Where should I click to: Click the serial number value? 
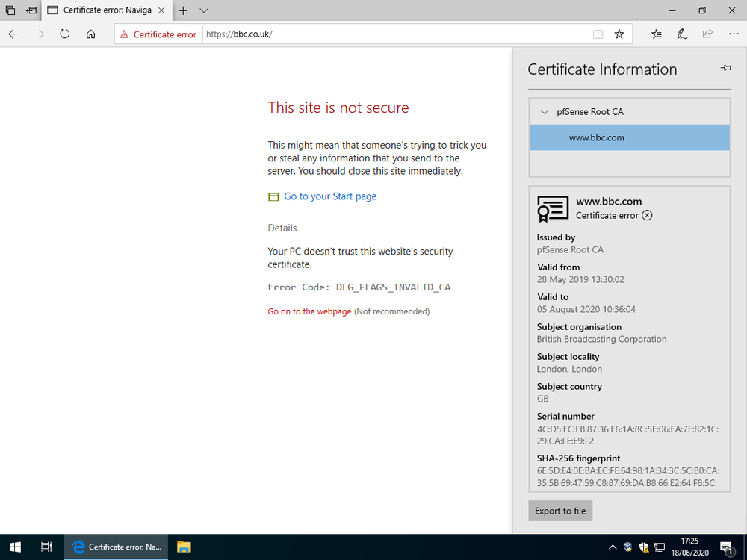click(628, 435)
